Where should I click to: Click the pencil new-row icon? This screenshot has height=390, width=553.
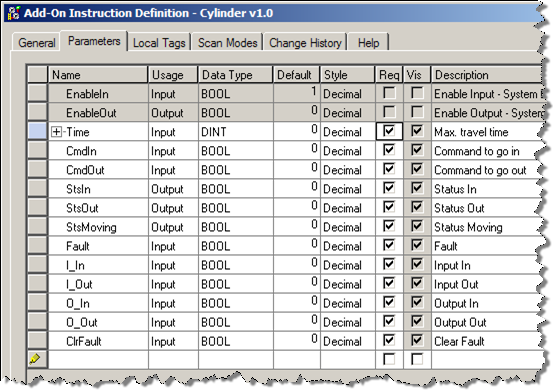(35, 359)
